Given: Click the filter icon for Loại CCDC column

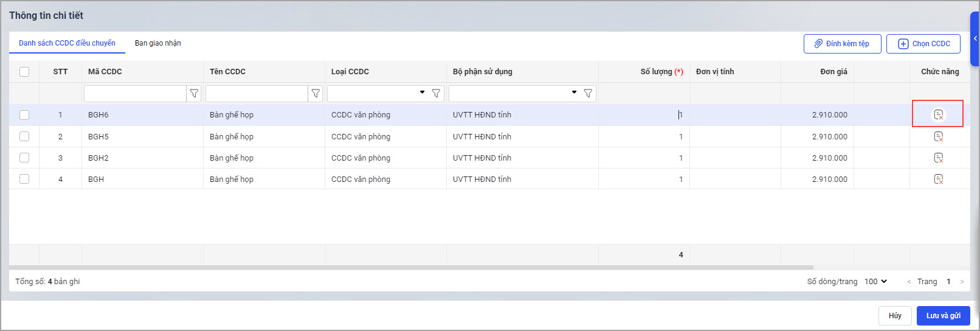Looking at the screenshot, I should 436,94.
